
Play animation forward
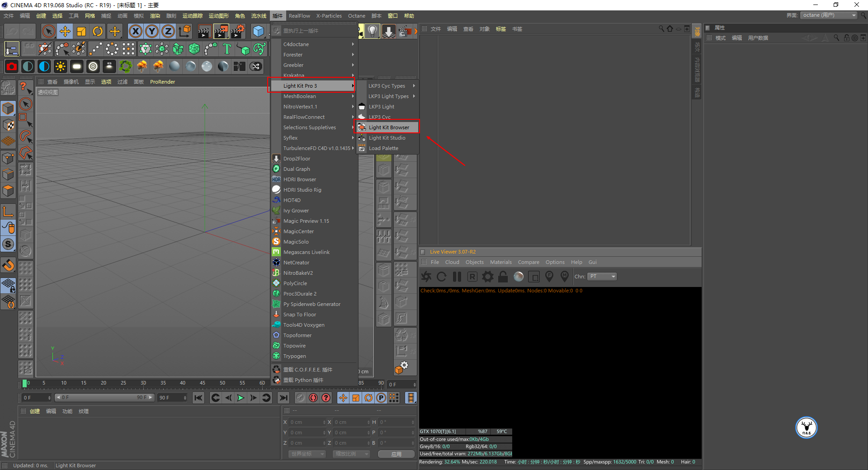[241, 398]
